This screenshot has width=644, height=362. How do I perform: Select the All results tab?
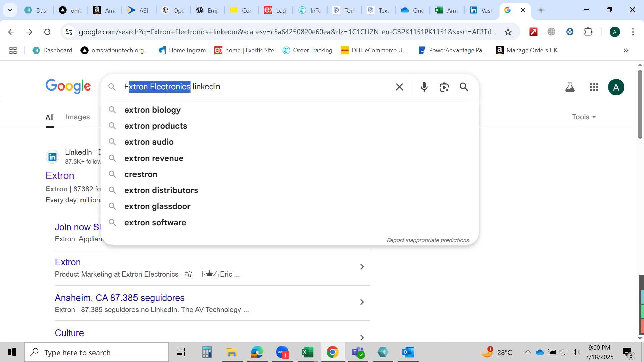pyautogui.click(x=50, y=117)
